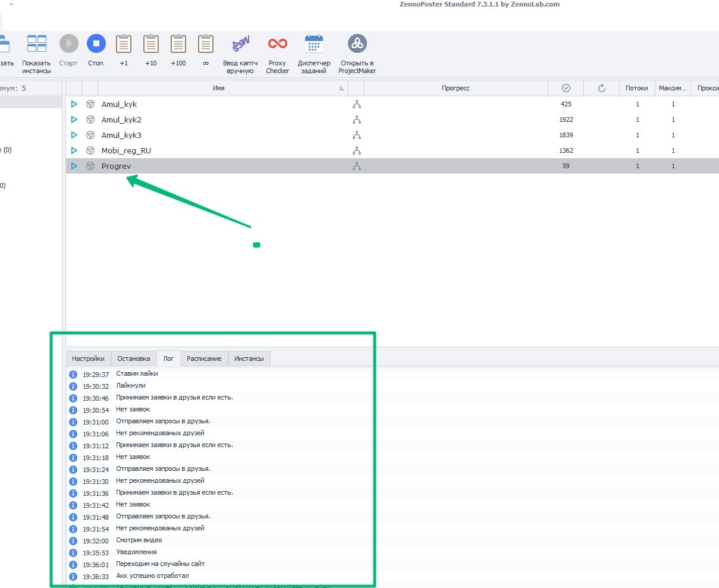Click browser icon beside Amul_kyk2
The height and width of the screenshot is (588, 719).
[90, 120]
